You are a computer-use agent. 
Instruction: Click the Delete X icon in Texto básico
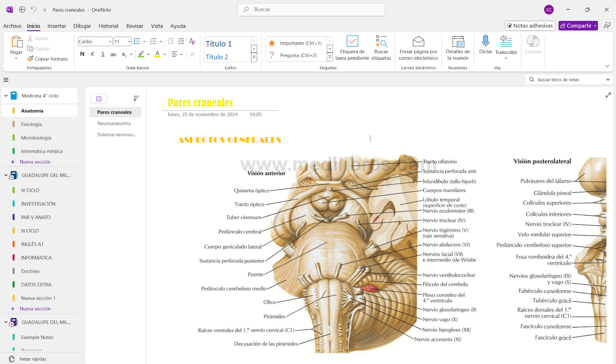192,54
